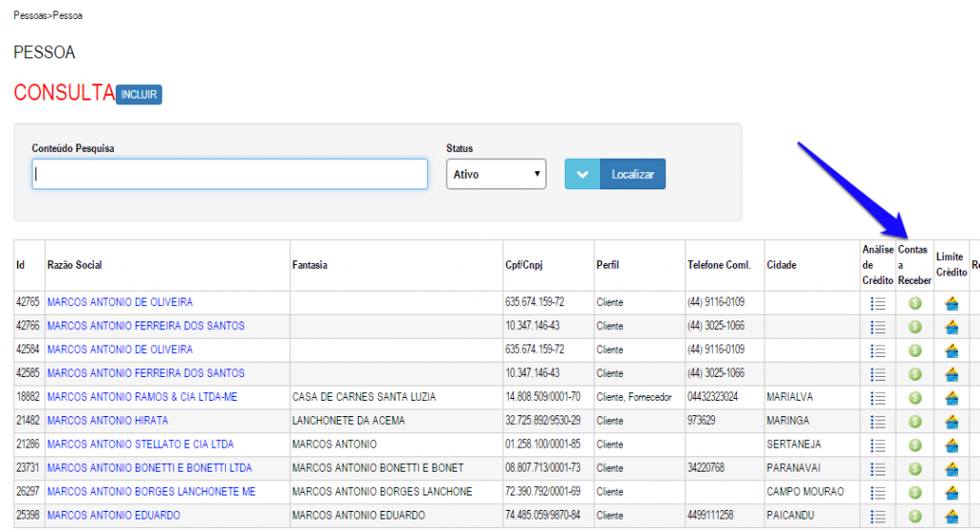Open Análise de Crédito icon for Paranavai row
The height and width of the screenshot is (530, 980).
tap(878, 469)
